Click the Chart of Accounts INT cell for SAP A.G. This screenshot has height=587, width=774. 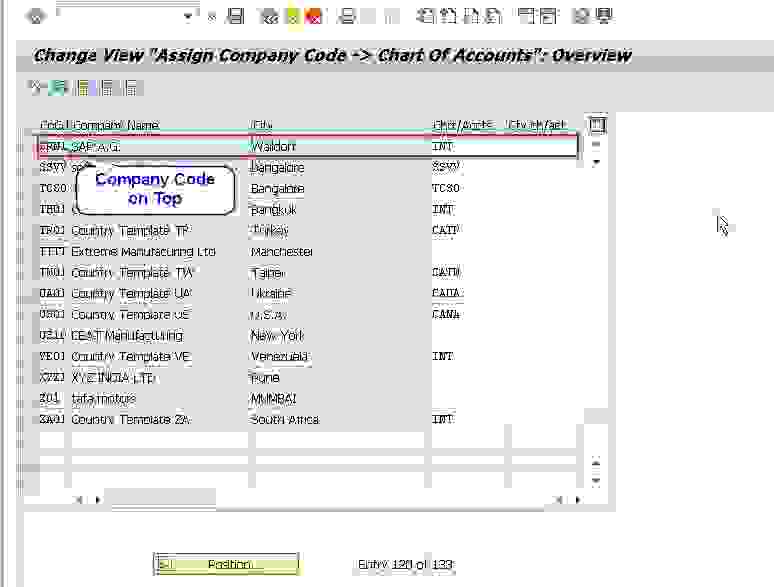click(443, 147)
